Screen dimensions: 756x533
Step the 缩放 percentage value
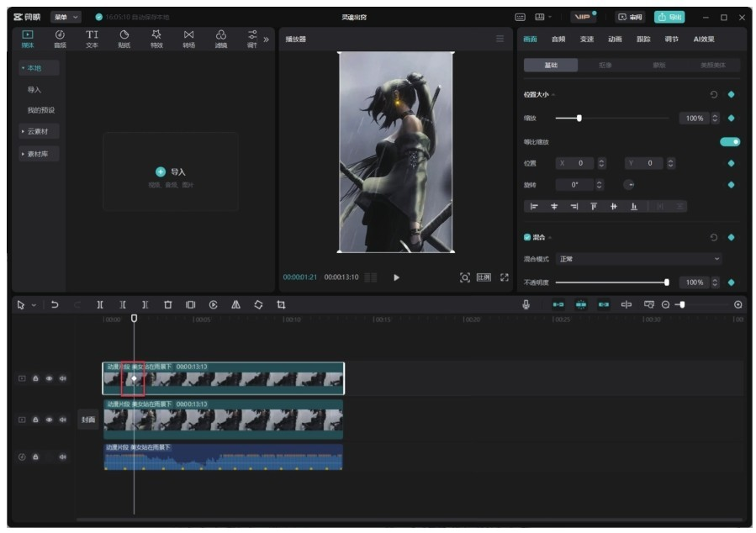click(715, 118)
